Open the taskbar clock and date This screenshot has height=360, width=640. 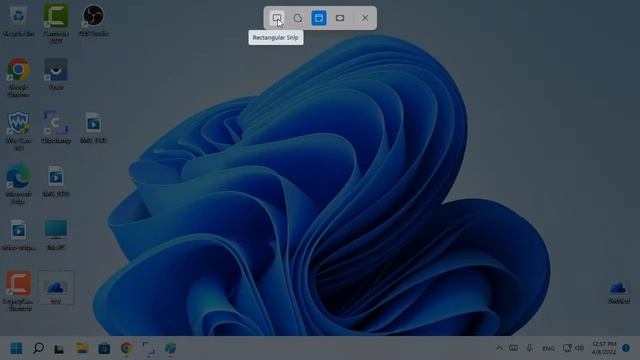click(x=604, y=348)
